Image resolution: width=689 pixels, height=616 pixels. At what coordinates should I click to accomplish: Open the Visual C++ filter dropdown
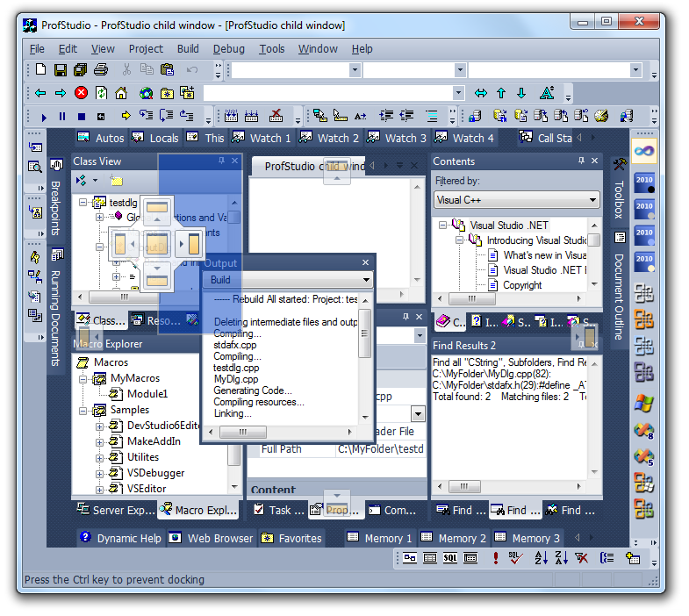tap(592, 200)
